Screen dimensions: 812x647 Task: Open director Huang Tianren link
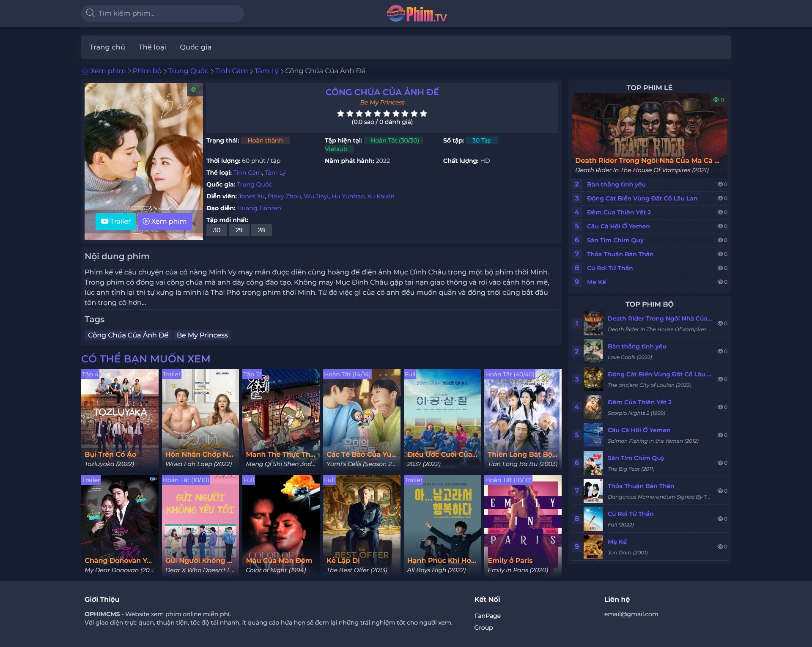[x=259, y=208]
